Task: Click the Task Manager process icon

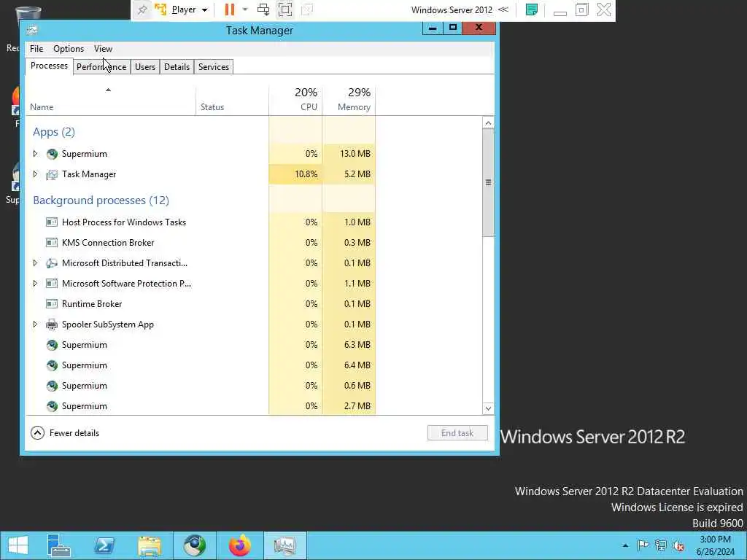Action: tap(52, 175)
